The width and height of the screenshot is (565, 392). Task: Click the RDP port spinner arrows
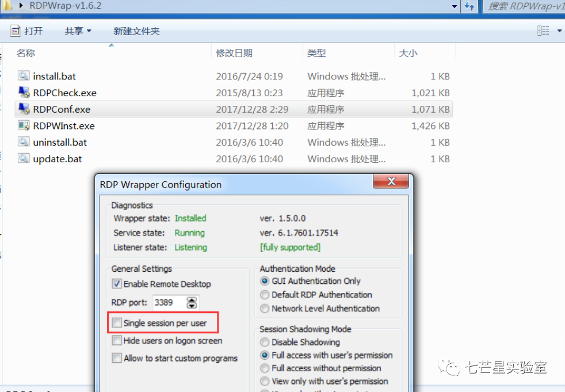192,302
